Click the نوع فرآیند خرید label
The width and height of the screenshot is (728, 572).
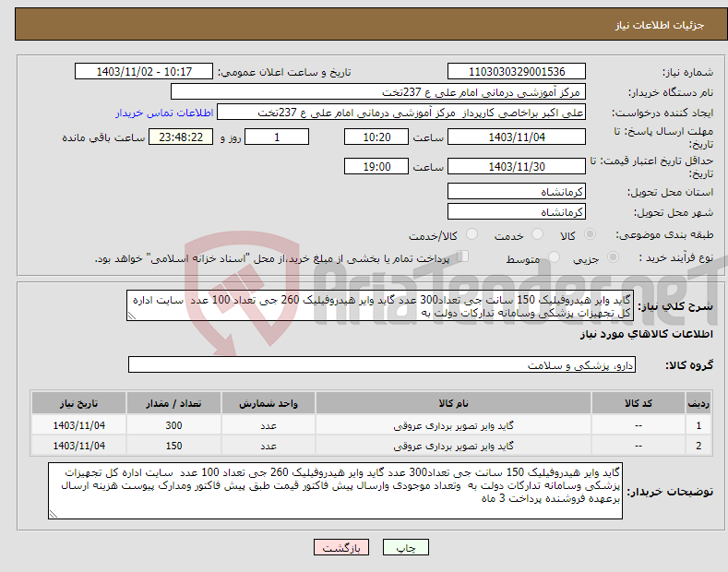coord(676,257)
